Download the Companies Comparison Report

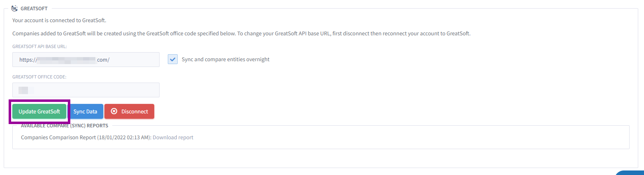click(173, 137)
